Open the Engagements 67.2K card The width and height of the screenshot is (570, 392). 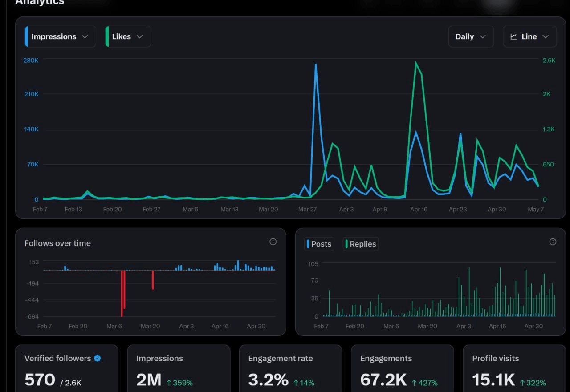(402, 368)
